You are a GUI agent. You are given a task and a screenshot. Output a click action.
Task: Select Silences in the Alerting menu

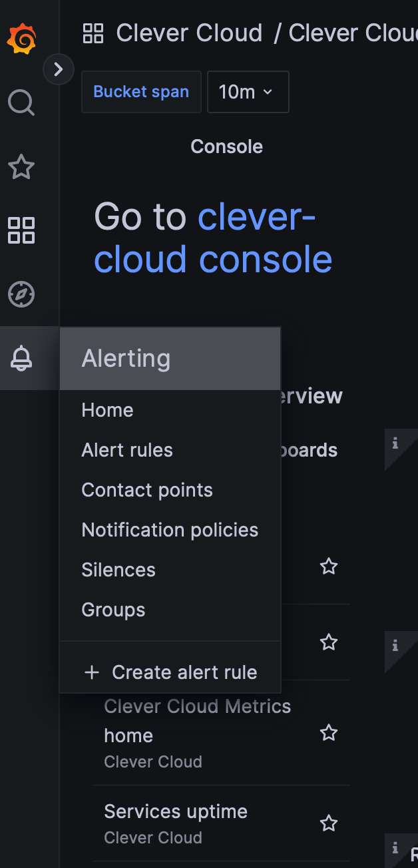(118, 570)
